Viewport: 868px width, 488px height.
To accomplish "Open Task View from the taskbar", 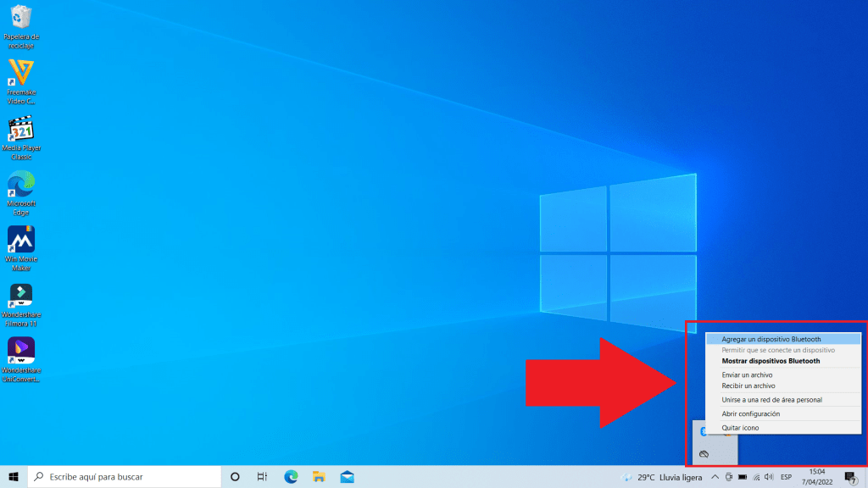I will click(263, 477).
